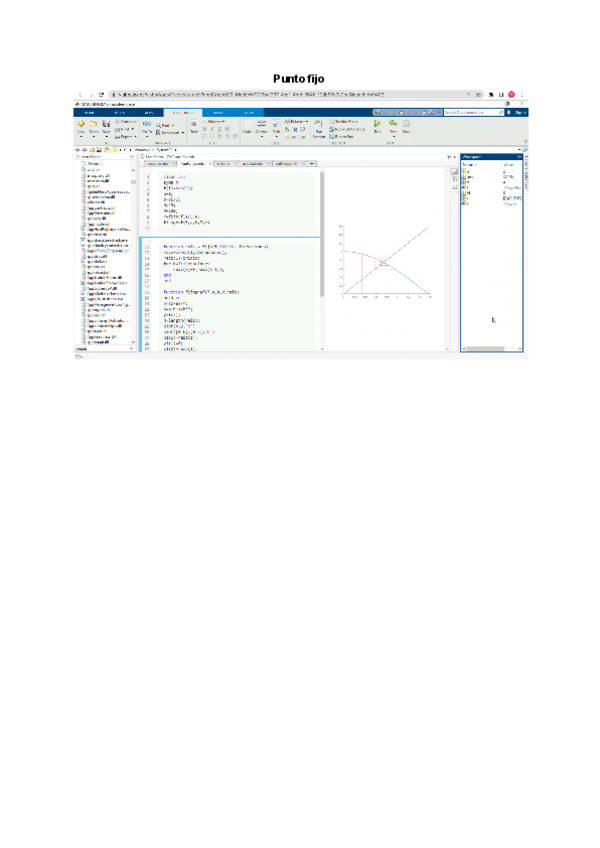Reload the page with browser refresh button

tap(101, 94)
